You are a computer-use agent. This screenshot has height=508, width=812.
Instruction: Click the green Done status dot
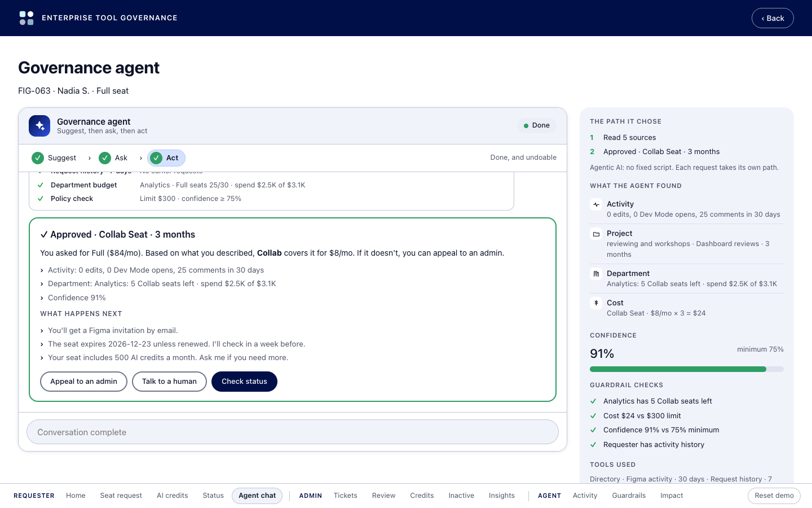click(526, 126)
